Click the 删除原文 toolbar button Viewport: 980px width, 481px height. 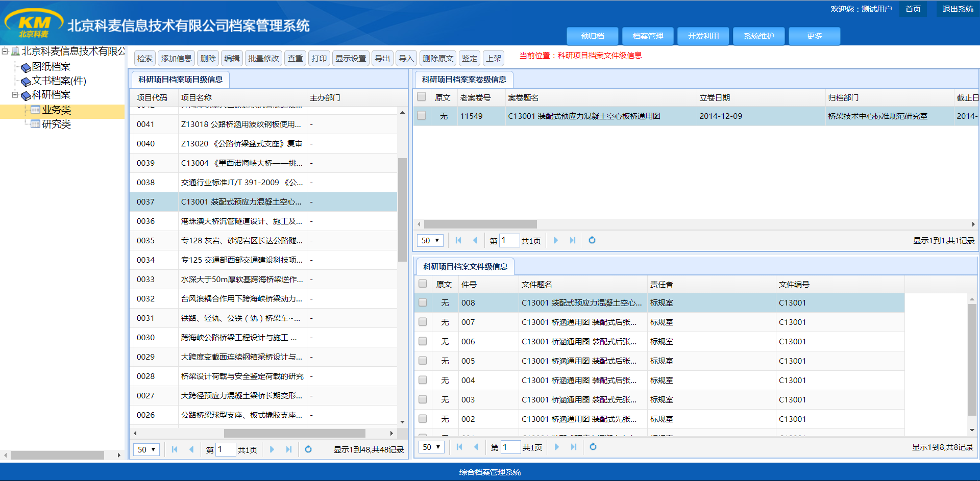click(438, 58)
